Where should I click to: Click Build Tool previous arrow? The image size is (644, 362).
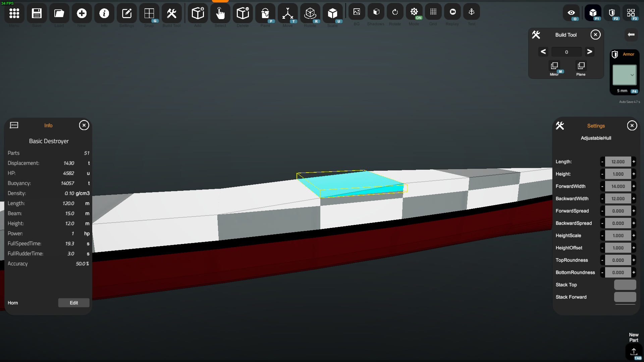[543, 52]
